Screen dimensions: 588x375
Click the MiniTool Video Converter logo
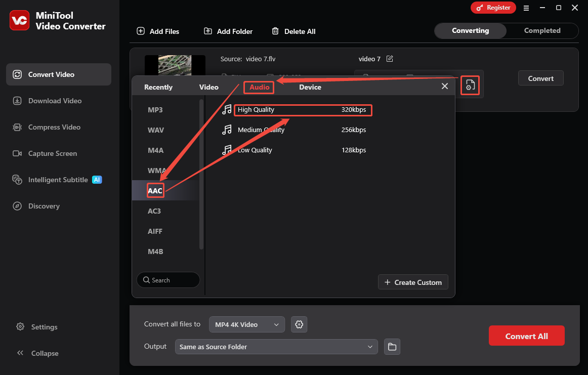pyautogui.click(x=20, y=20)
